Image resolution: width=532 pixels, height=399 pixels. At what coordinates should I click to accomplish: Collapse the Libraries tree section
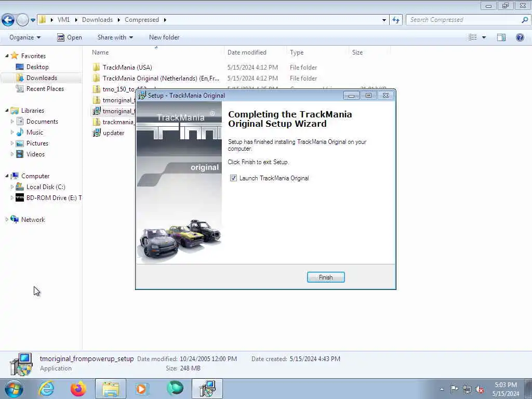coord(7,110)
